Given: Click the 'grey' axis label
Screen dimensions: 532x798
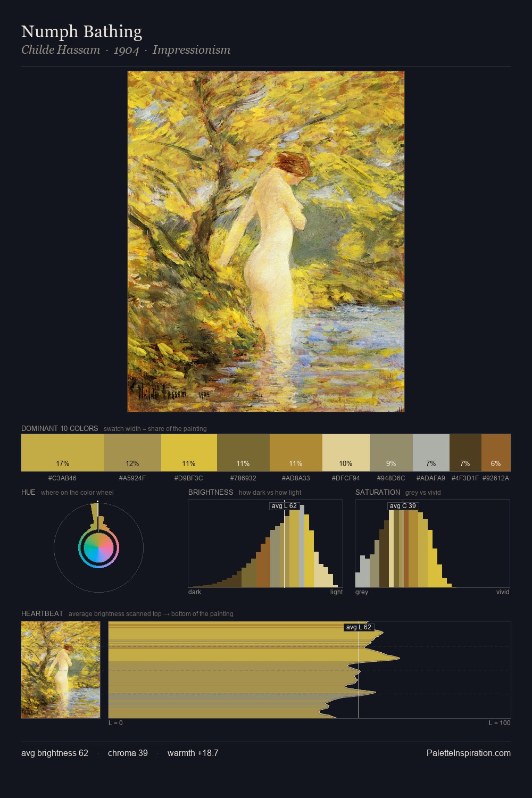Looking at the screenshot, I should tap(362, 592).
